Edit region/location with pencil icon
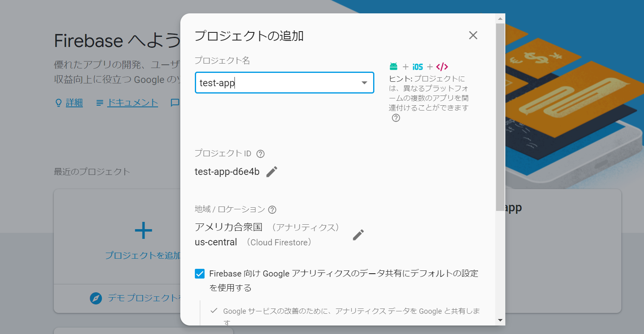 click(358, 235)
